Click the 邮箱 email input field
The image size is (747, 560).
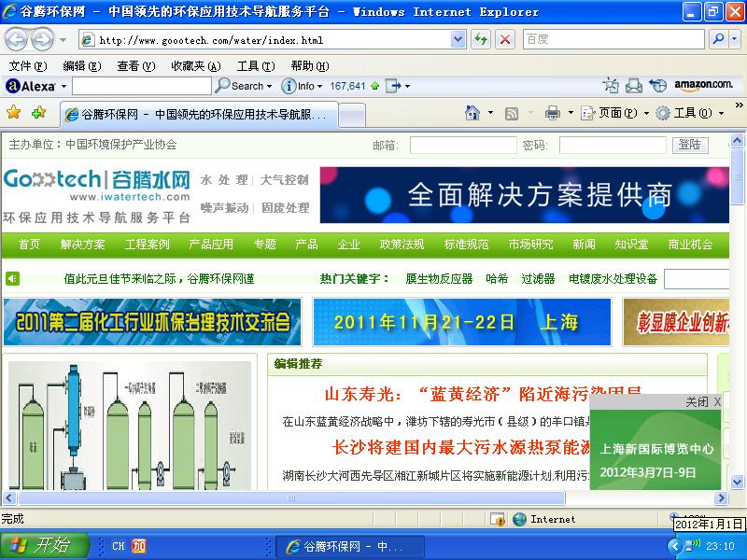click(463, 146)
